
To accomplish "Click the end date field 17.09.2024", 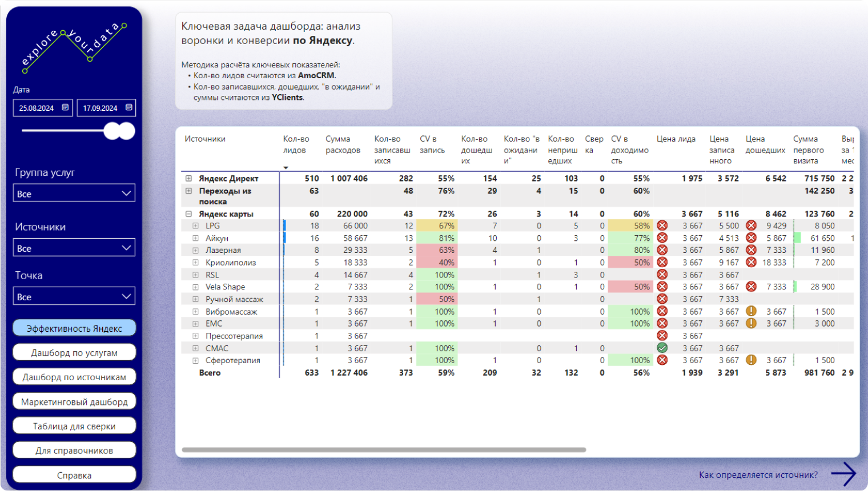I will (x=106, y=108).
